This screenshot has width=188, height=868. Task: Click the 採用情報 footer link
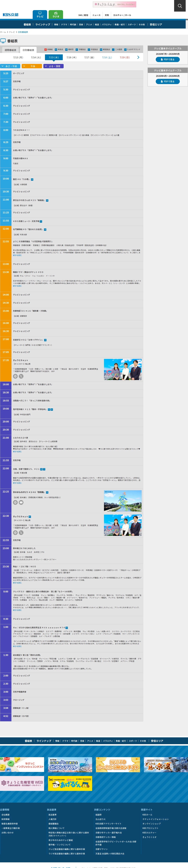coord(5,819)
